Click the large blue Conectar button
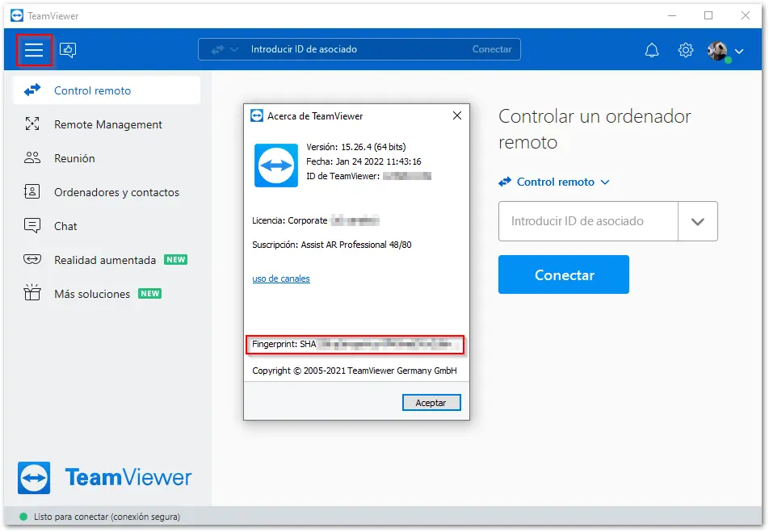769x532 pixels. (564, 274)
